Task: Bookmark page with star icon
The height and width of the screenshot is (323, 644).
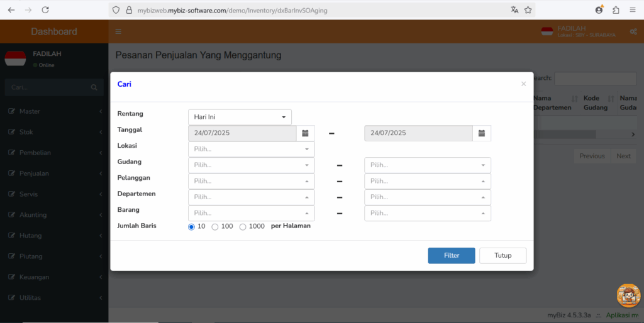Action: [x=528, y=10]
